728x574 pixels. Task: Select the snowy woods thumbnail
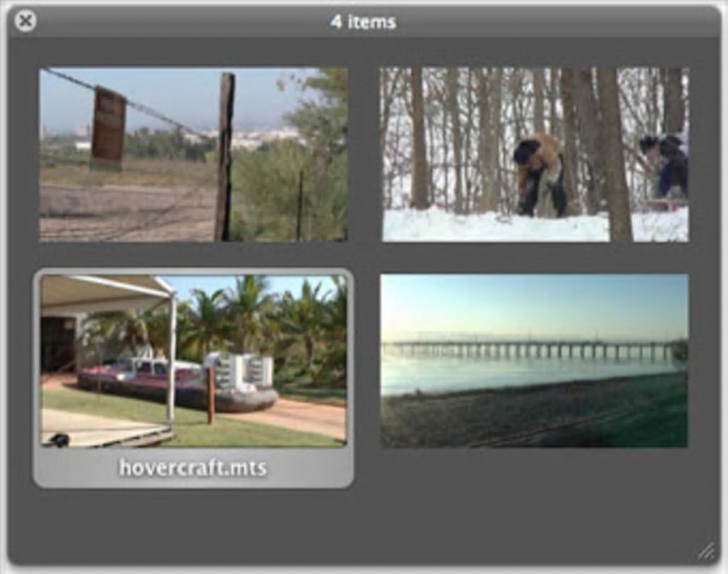click(x=535, y=155)
